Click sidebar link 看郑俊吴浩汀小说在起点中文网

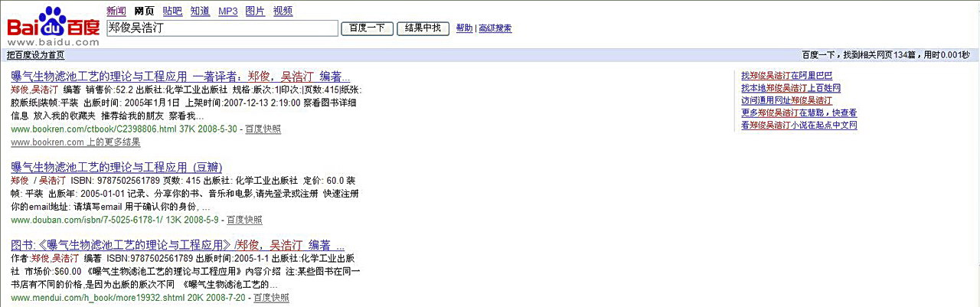pos(799,125)
